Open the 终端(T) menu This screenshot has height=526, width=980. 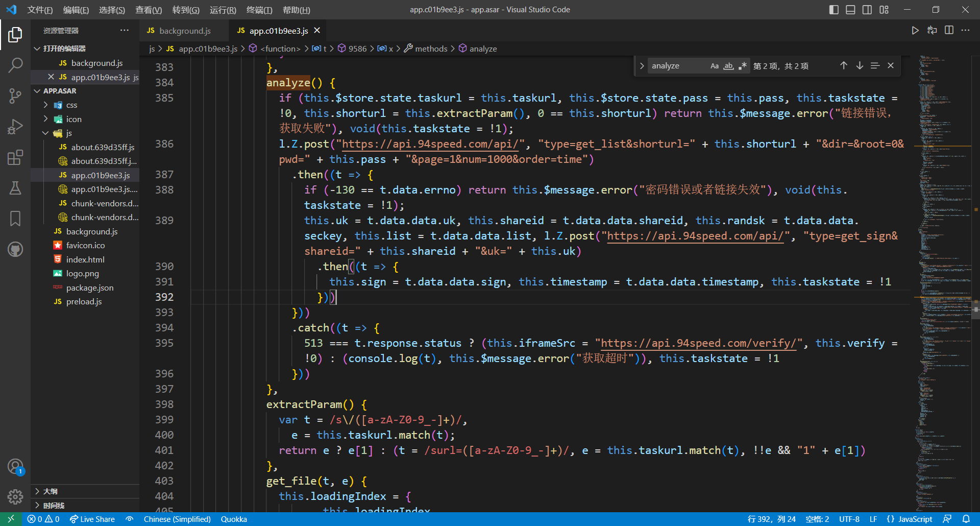coord(259,10)
